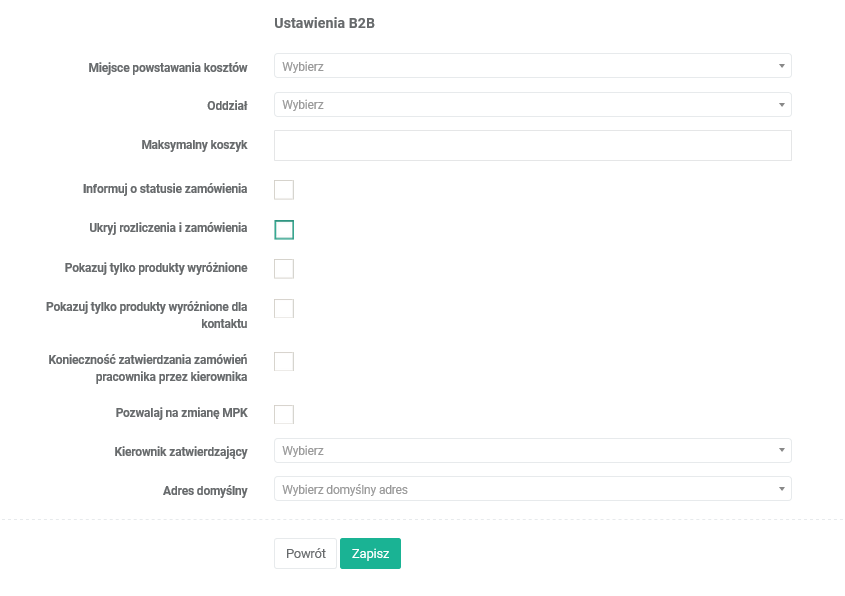Viewport: 845px width, 596px height.
Task: Click the 'Oddział' label text
Action: click(225, 106)
